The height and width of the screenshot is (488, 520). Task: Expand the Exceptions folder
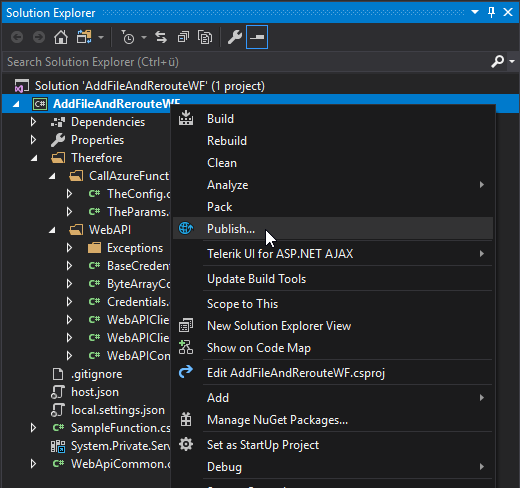point(69,248)
